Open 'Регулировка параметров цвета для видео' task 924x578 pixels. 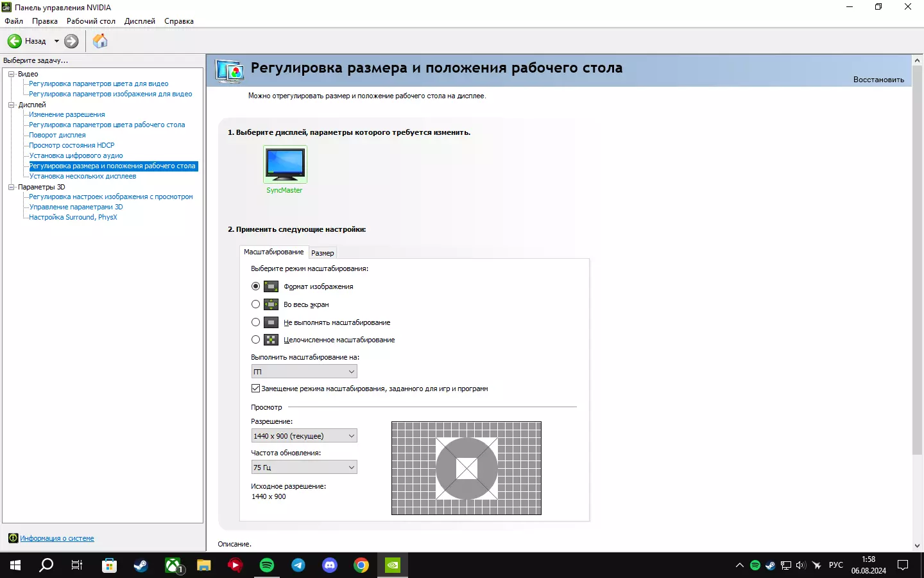click(99, 83)
